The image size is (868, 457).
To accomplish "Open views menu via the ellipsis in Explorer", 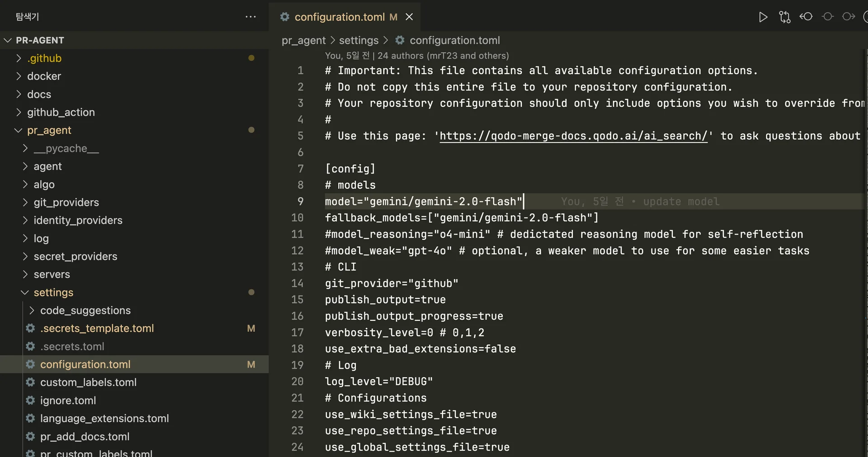I will coord(250,17).
